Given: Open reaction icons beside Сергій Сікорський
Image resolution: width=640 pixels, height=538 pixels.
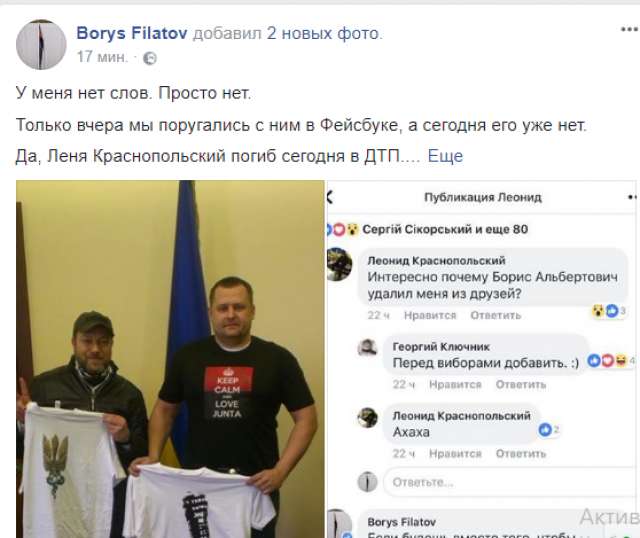Looking at the screenshot, I should [x=342, y=230].
